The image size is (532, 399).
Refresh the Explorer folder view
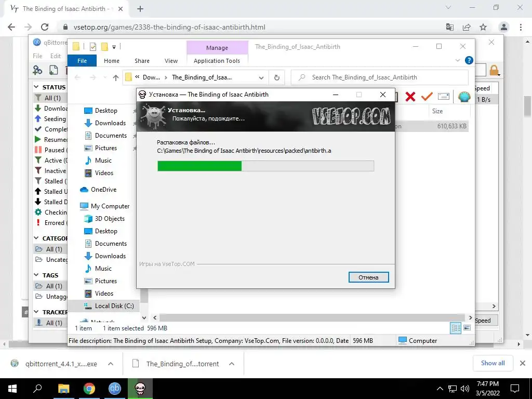point(277,78)
